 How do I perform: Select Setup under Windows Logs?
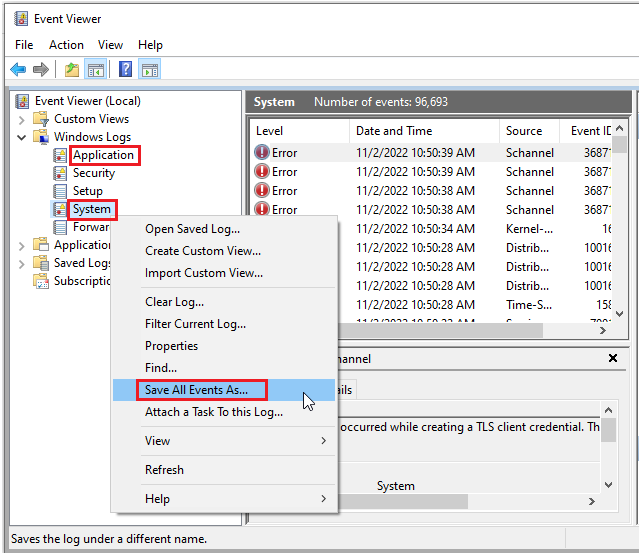coord(88,191)
